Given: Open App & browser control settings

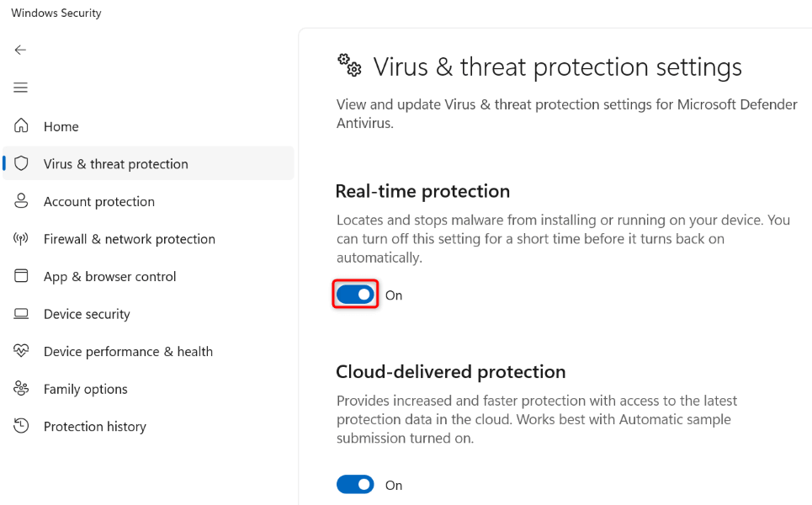Looking at the screenshot, I should click(x=109, y=276).
